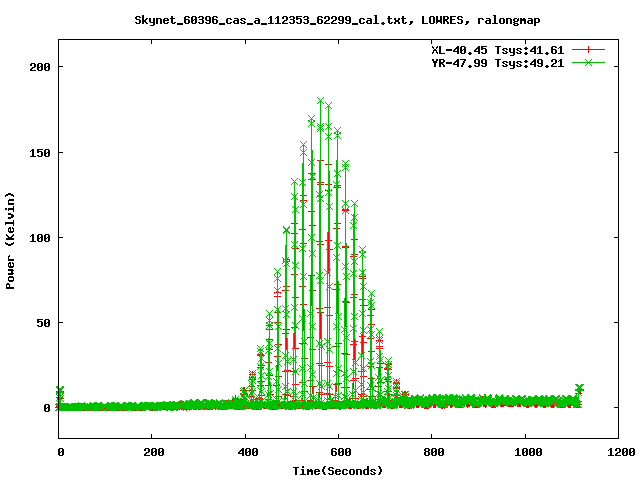This screenshot has width=640, height=480.
Task: Click the plot title Skynet_60396_cas_a filename
Action: 271,20
